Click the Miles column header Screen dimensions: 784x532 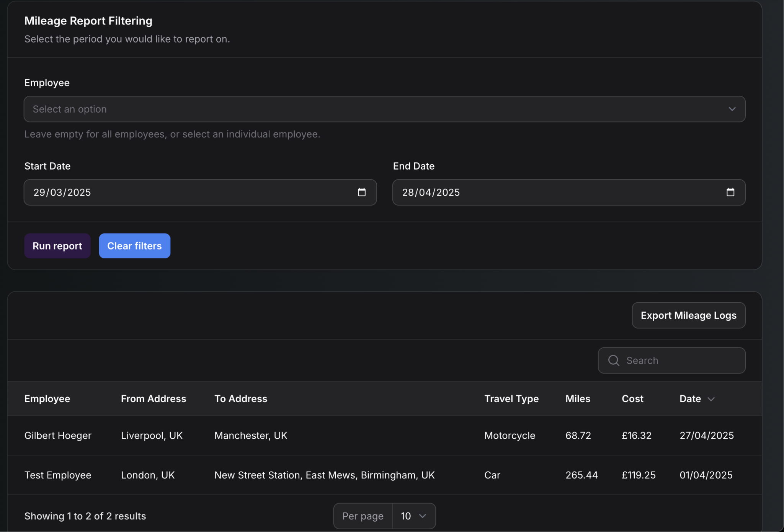pyautogui.click(x=578, y=399)
